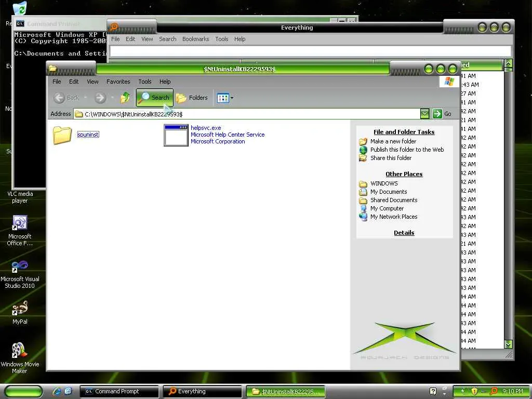Image resolution: width=532 pixels, height=399 pixels.
Task: Click the Command Prompt window icon
Action: pyautogui.click(x=20, y=24)
